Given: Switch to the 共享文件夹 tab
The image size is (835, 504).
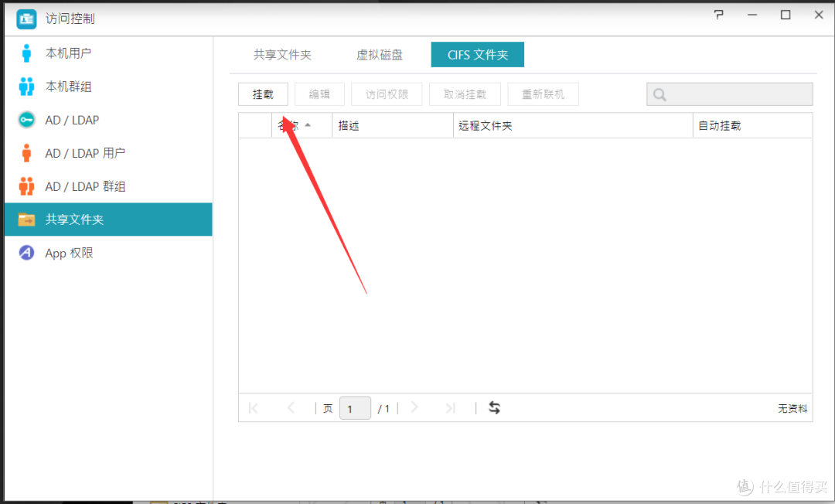Looking at the screenshot, I should pos(282,55).
